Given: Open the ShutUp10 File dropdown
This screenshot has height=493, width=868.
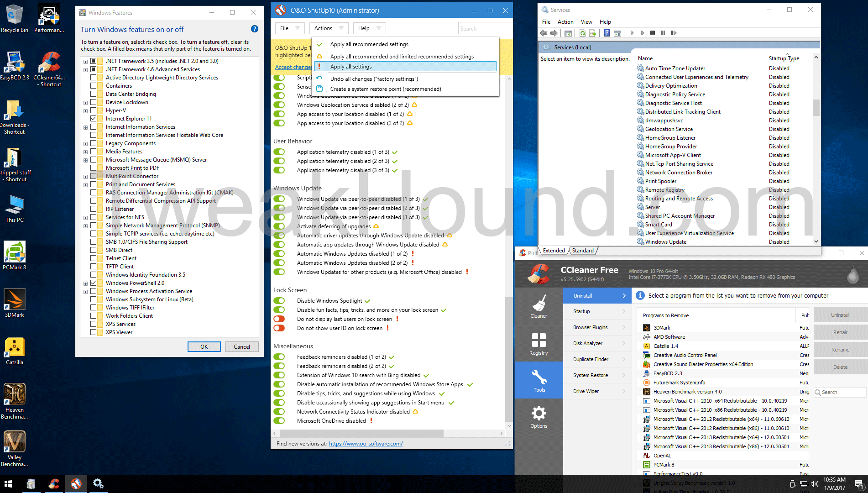Looking at the screenshot, I should point(290,28).
